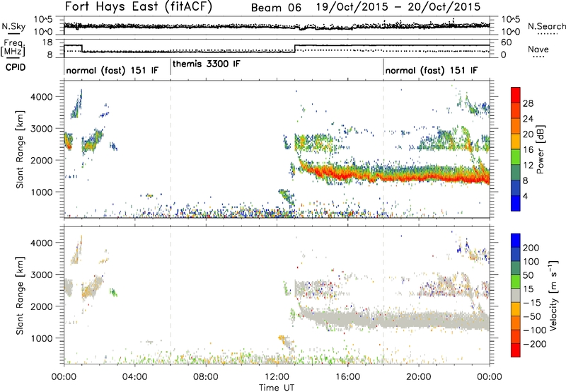Image resolution: width=566 pixels, height=392 pixels.
Task: Click the "50" tick on Velocity colorbar
Action: coord(528,275)
